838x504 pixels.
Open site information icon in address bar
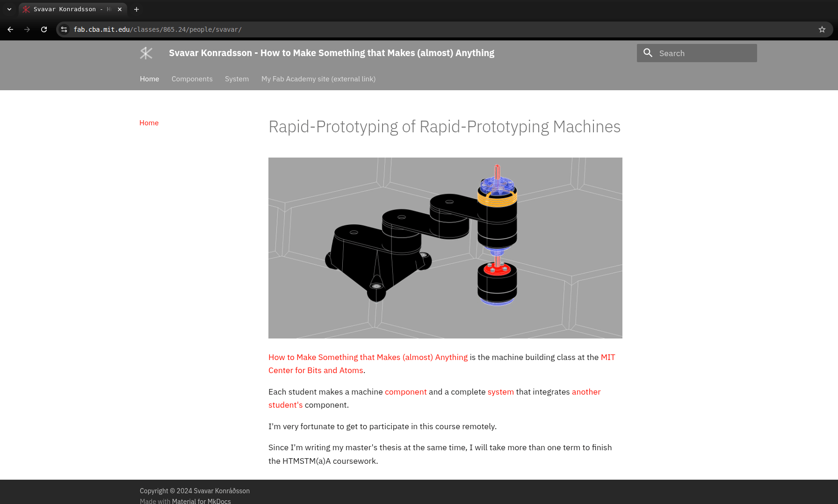tap(64, 29)
